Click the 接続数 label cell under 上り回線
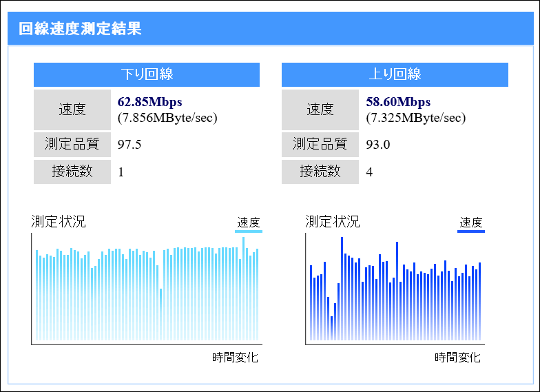Viewport: 540px width, 392px height. [320, 172]
